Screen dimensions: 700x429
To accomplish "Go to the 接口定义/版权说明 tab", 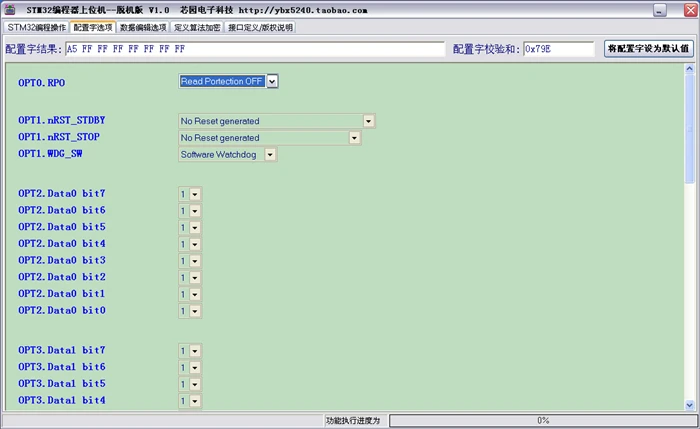I will 260,27.
